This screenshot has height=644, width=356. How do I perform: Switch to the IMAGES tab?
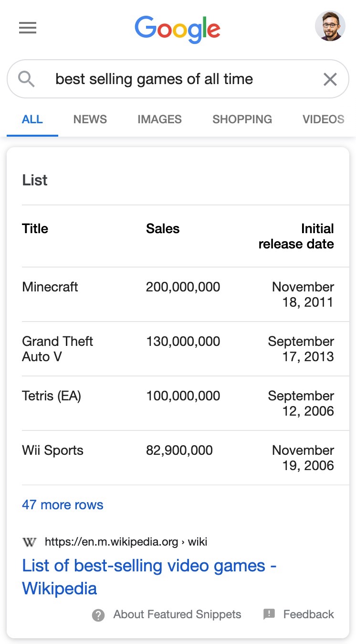pyautogui.click(x=159, y=119)
